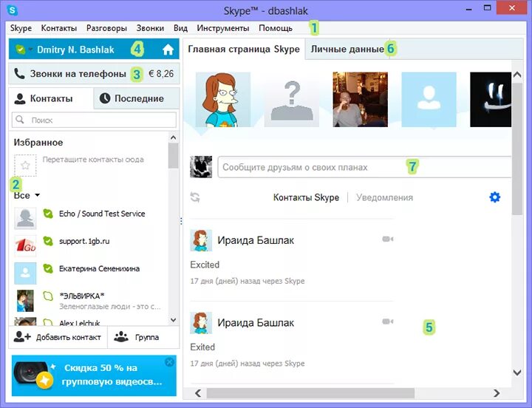Image resolution: width=532 pixels, height=408 pixels.
Task: Open the Инструменты menu
Action: coord(223,28)
